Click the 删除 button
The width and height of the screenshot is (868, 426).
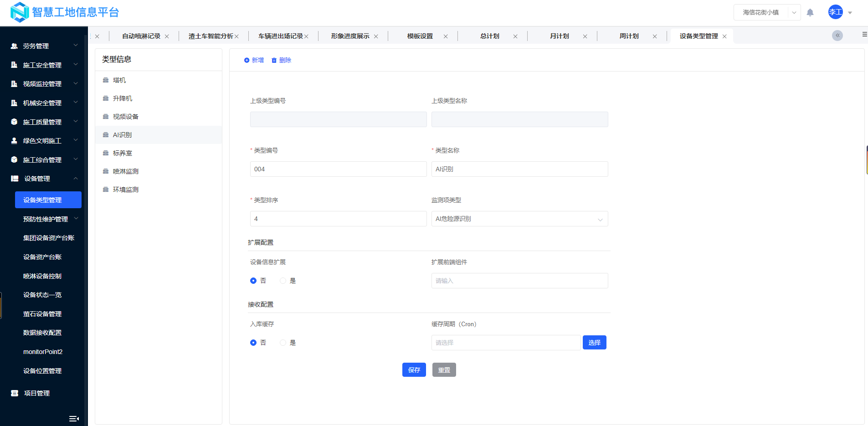point(281,60)
